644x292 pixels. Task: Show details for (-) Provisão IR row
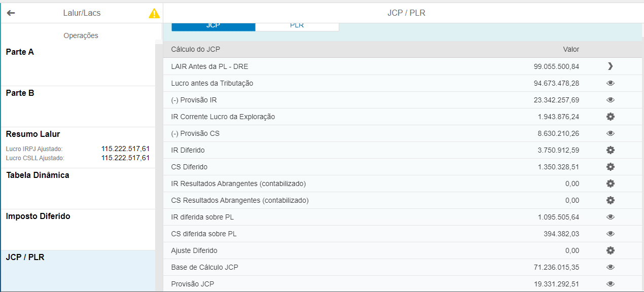[x=611, y=100]
